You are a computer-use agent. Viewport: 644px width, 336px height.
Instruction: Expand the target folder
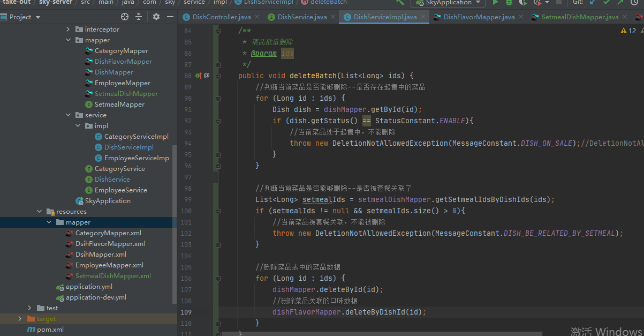coord(20,319)
